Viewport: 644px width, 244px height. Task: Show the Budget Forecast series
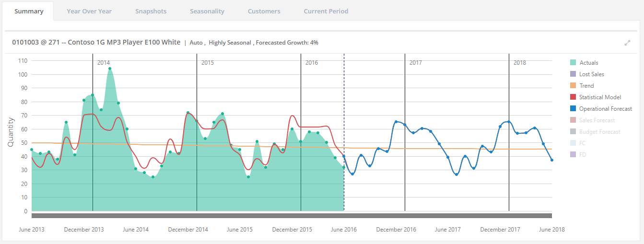(x=599, y=132)
